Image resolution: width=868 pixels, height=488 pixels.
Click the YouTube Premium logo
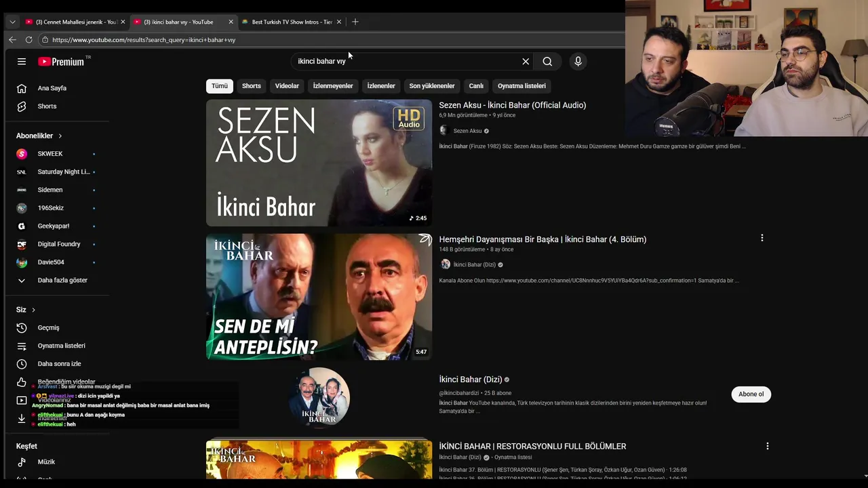62,62
